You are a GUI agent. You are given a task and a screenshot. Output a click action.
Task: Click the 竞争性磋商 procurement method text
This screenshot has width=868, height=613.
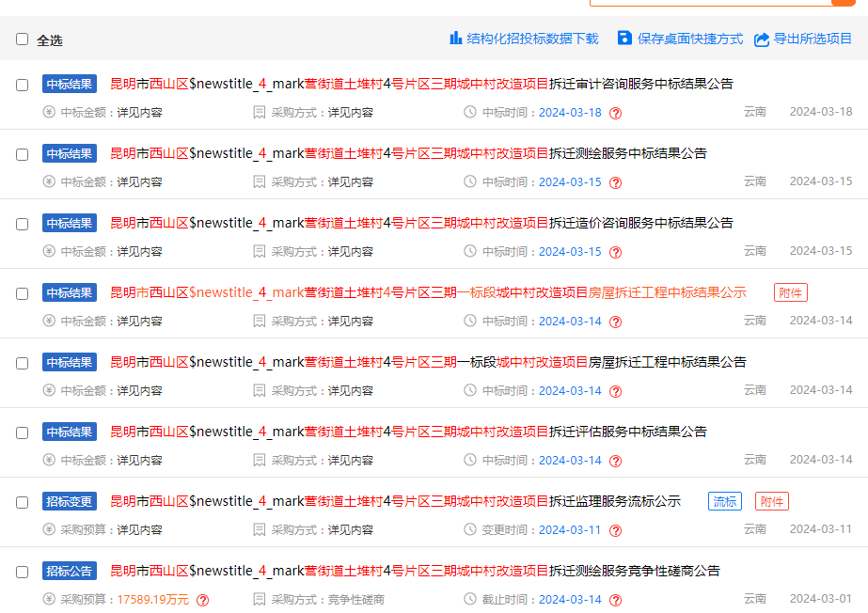(356, 600)
